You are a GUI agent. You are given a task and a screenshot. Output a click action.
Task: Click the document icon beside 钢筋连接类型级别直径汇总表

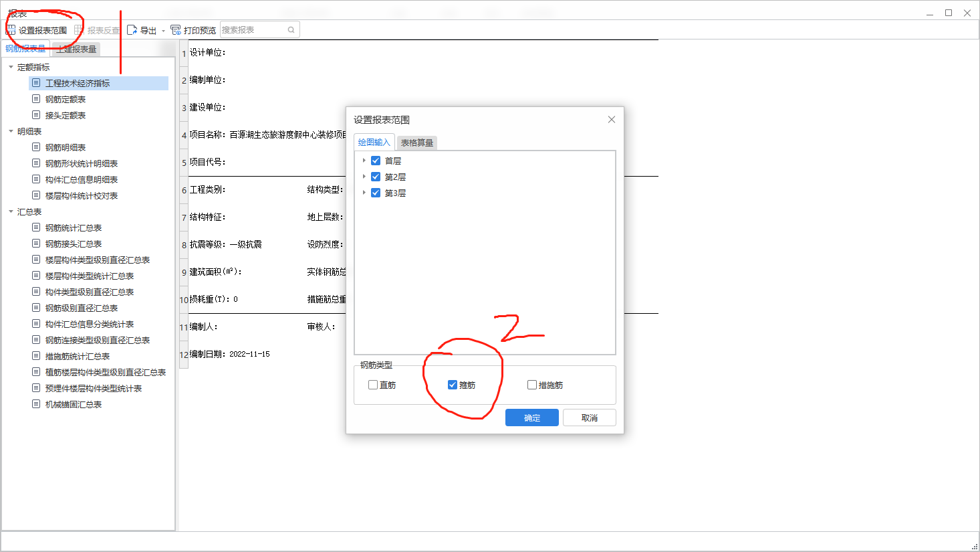pos(36,340)
